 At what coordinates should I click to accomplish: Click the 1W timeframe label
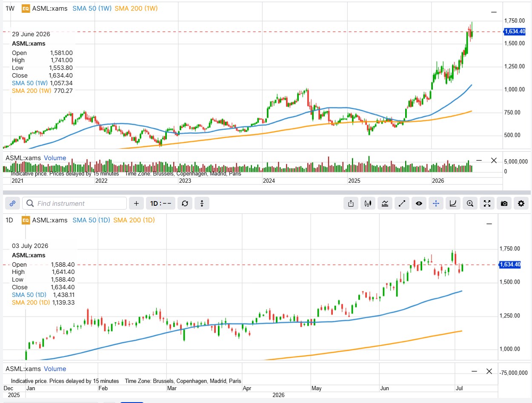[10, 8]
